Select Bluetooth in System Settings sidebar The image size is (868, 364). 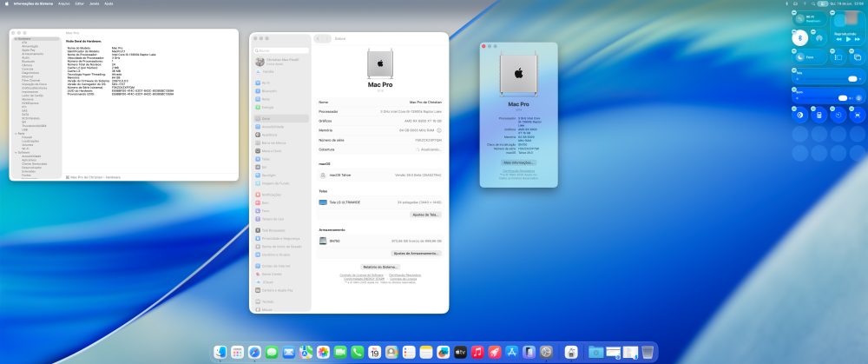[282, 91]
